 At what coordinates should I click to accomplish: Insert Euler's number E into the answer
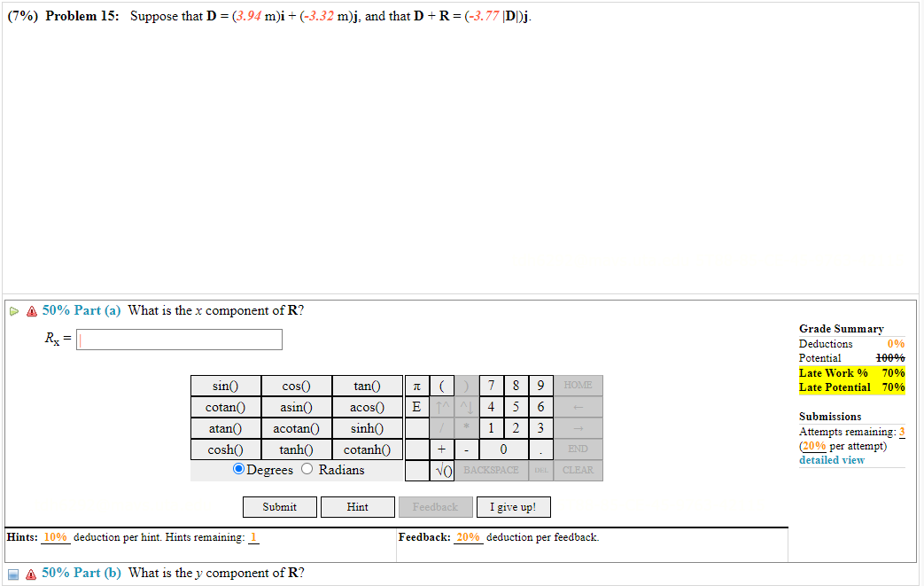(x=416, y=406)
